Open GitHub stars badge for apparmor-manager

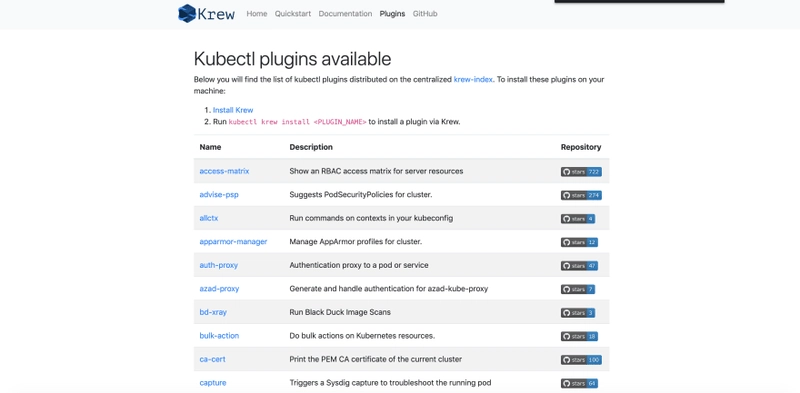coord(579,242)
